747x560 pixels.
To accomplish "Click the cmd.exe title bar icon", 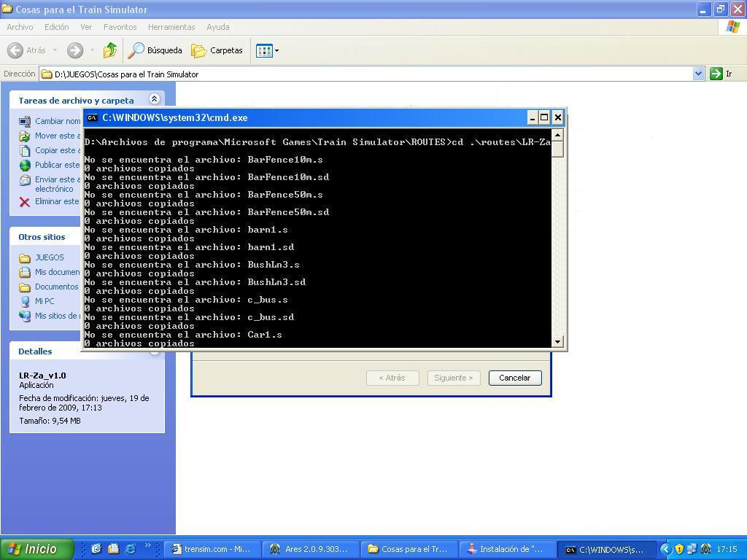I will pos(93,117).
